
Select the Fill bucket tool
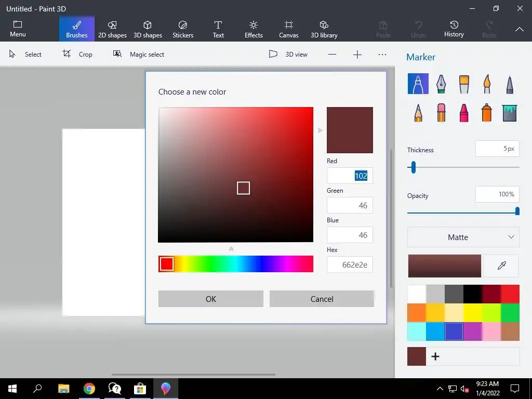510,113
